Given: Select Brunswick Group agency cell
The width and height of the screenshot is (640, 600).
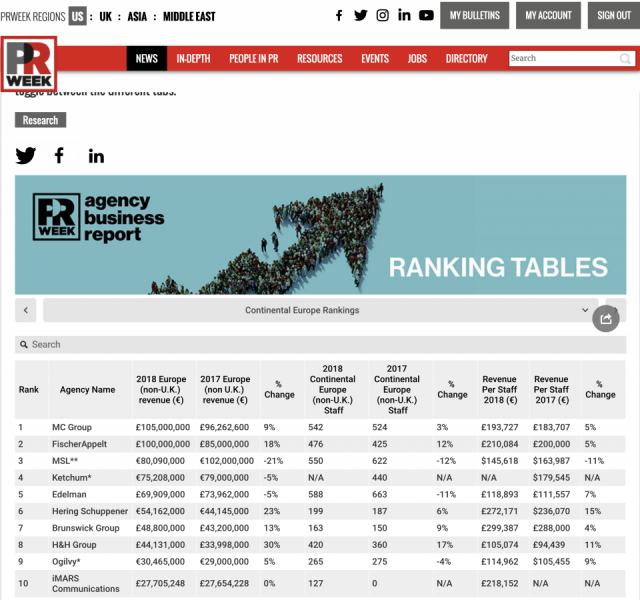Looking at the screenshot, I should pyautogui.click(x=86, y=528).
